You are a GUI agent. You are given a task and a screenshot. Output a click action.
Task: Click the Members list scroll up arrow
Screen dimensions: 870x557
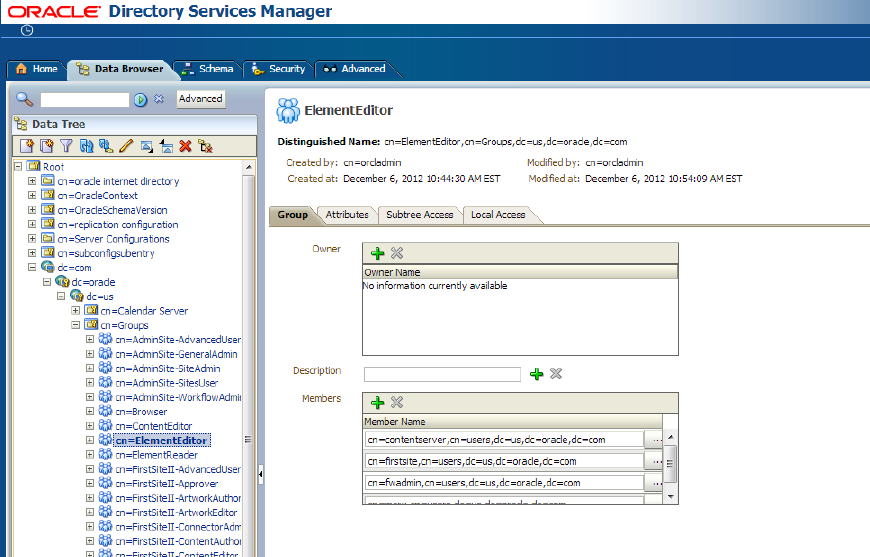(x=670, y=437)
